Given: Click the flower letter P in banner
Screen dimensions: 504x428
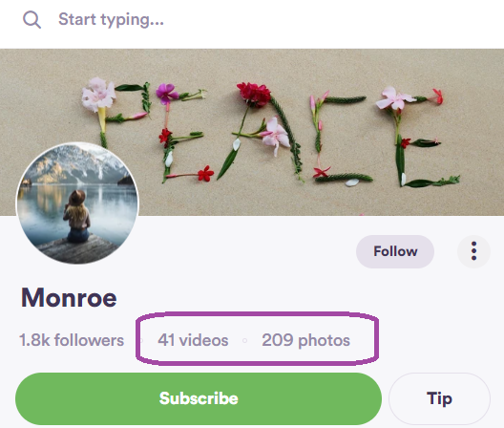Looking at the screenshot, I should [x=115, y=111].
